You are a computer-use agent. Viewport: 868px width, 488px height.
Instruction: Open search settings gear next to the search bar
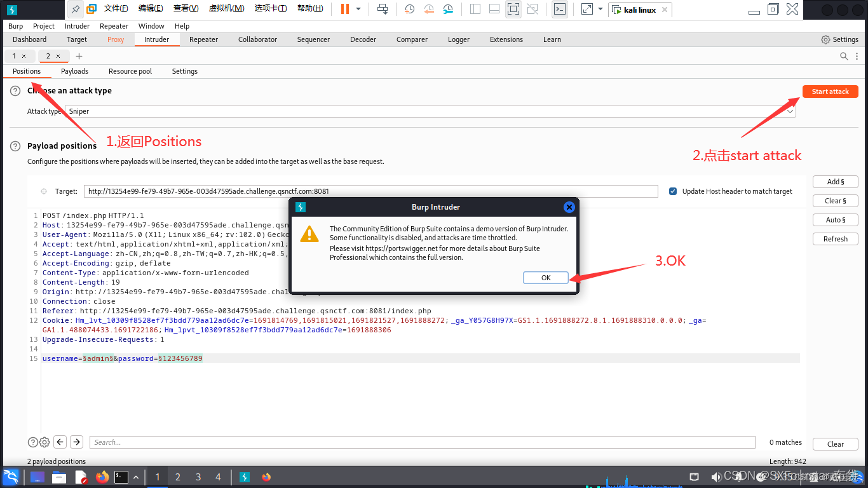click(44, 442)
